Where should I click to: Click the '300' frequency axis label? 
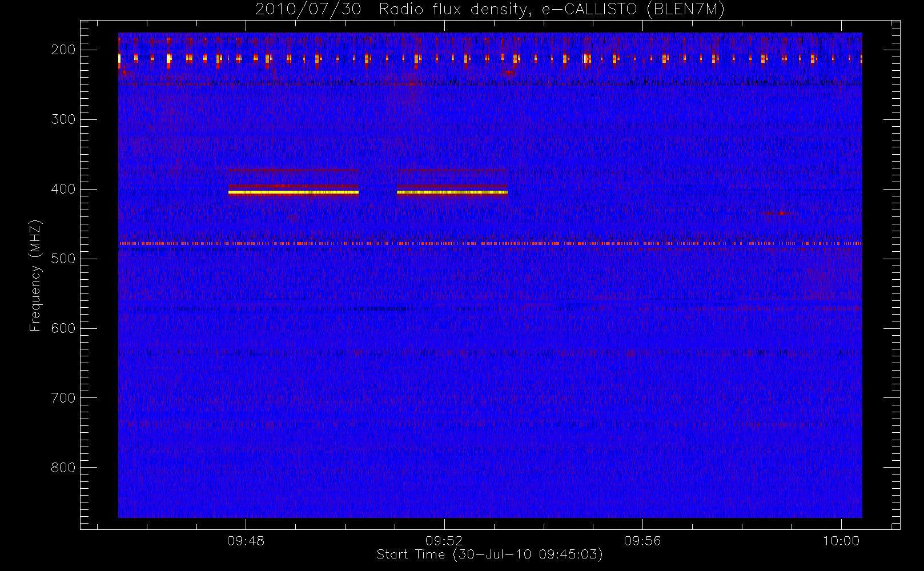click(x=63, y=119)
